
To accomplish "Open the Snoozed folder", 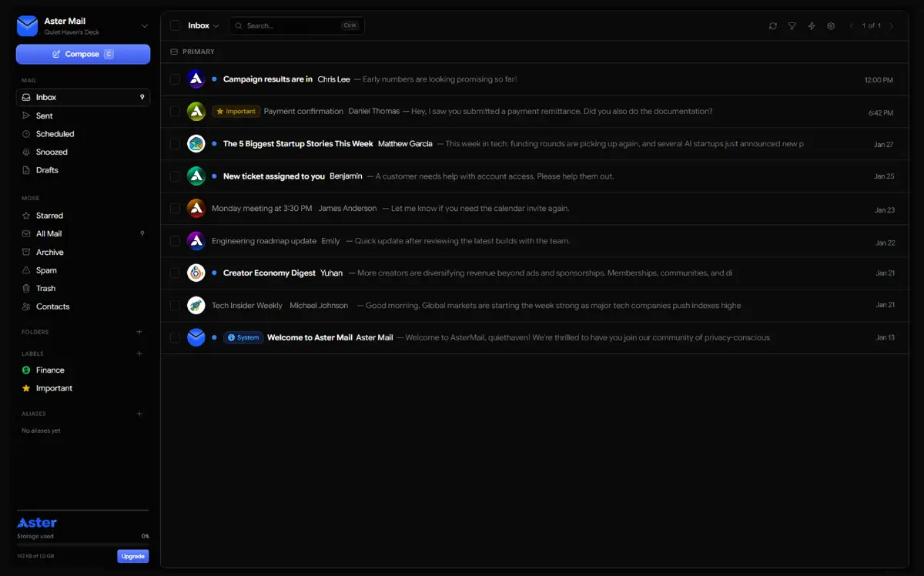I will click(x=83, y=152).
